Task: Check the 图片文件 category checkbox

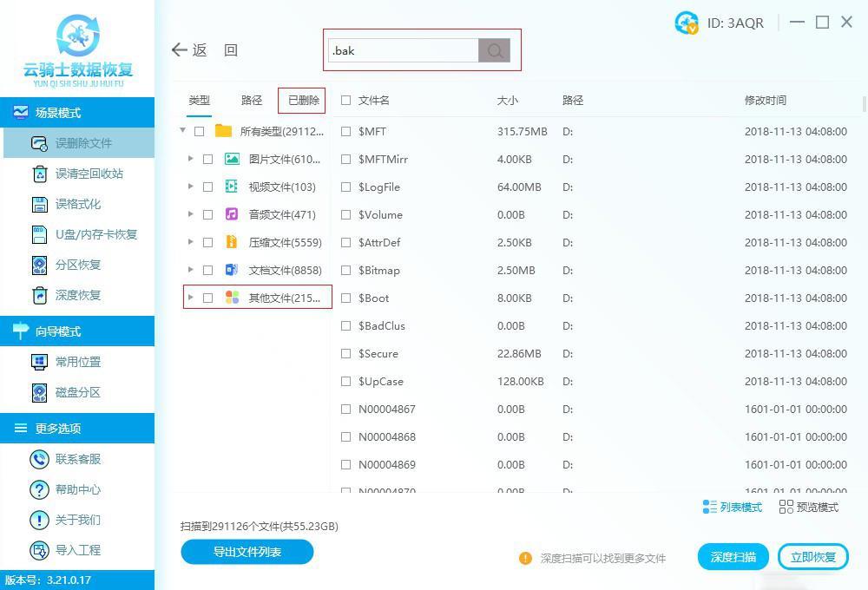Action: pyautogui.click(x=206, y=159)
